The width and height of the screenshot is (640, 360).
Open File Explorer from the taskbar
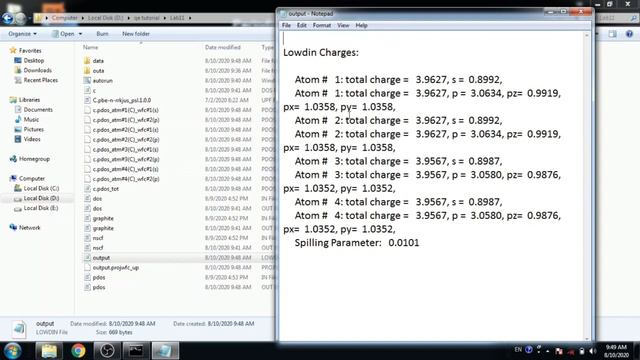pyautogui.click(x=49, y=351)
